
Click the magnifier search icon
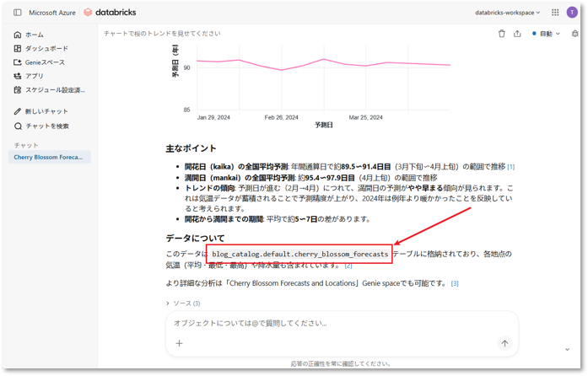(18, 126)
